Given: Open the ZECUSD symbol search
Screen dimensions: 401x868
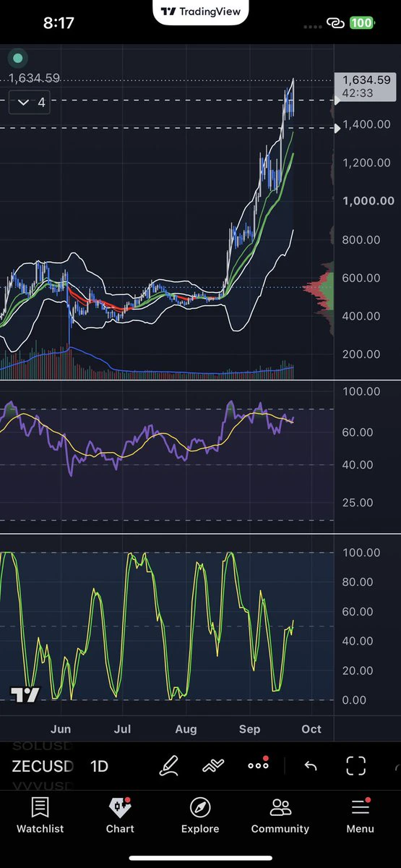Looking at the screenshot, I should point(43,766).
